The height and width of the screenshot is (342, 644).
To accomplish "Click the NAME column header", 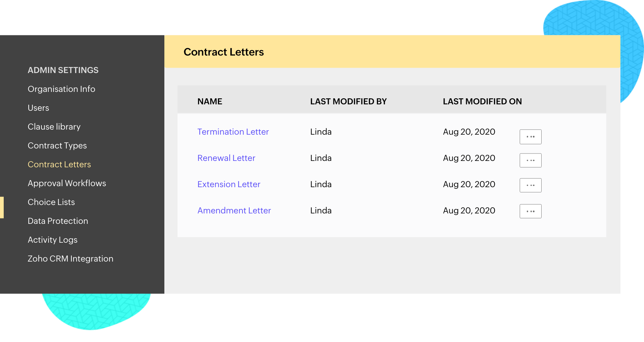I will (x=210, y=102).
